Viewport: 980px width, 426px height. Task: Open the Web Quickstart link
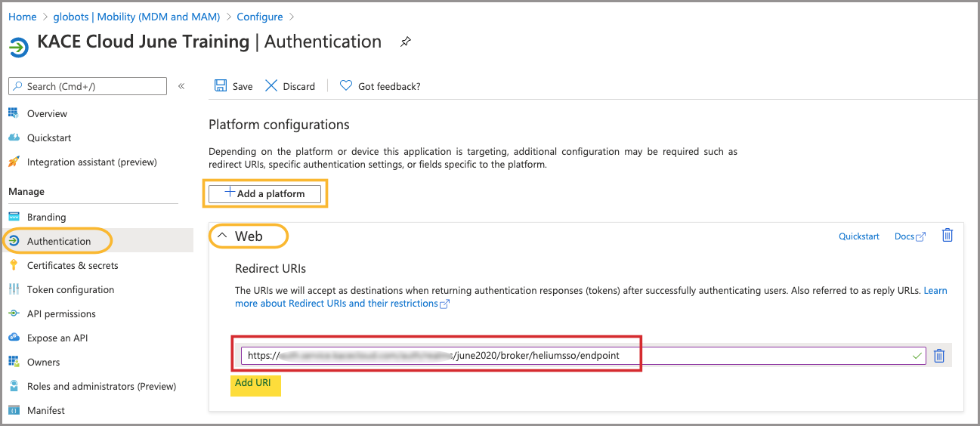858,236
